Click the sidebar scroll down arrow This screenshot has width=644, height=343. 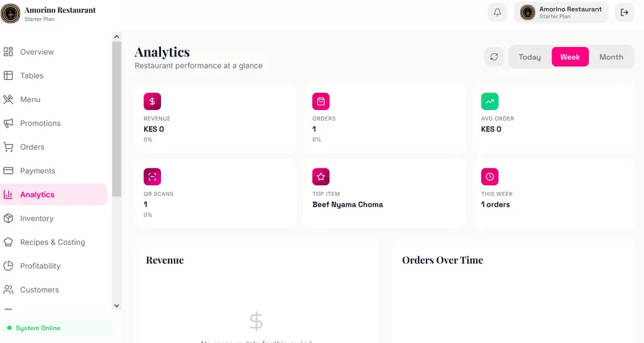(x=117, y=305)
